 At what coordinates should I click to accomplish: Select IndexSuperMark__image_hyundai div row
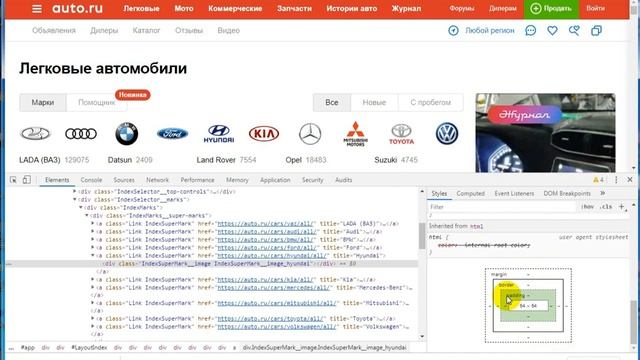pos(212,264)
